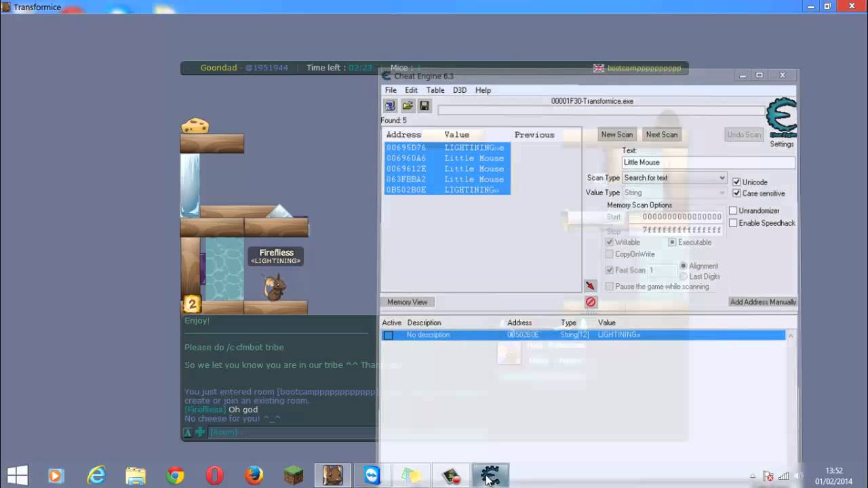Click the red arrow add-to-address-list icon
The width and height of the screenshot is (868, 488).
(x=590, y=286)
